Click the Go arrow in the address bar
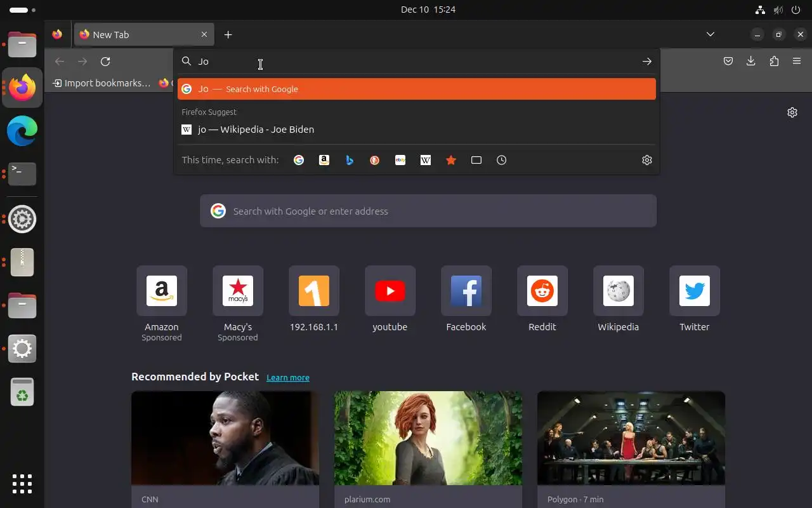 [646, 62]
